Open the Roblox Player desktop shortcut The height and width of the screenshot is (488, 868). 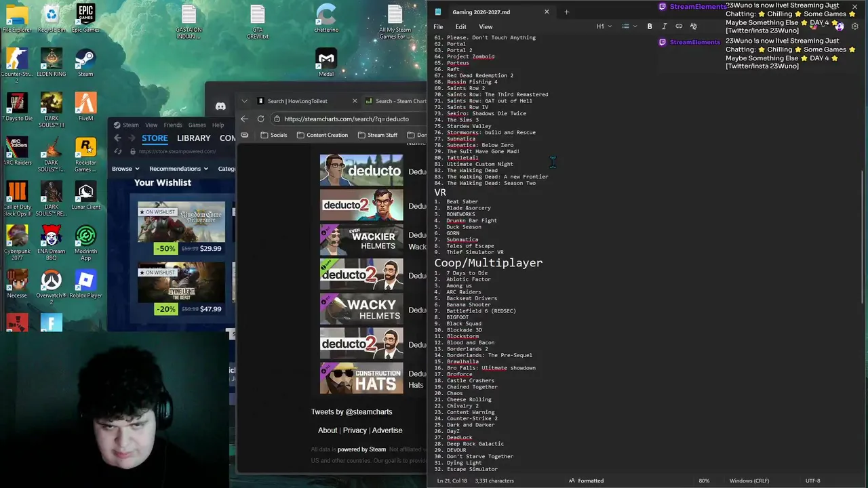pos(85,284)
